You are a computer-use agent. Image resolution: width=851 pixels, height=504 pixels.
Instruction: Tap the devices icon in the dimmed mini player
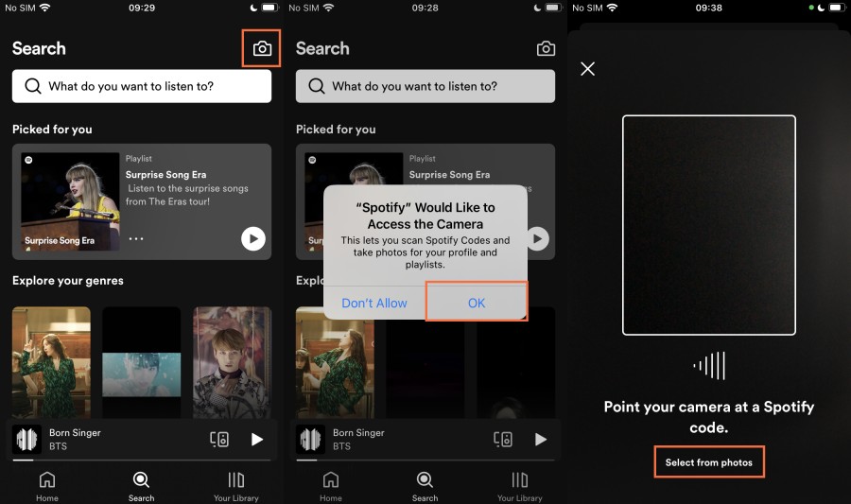(503, 439)
